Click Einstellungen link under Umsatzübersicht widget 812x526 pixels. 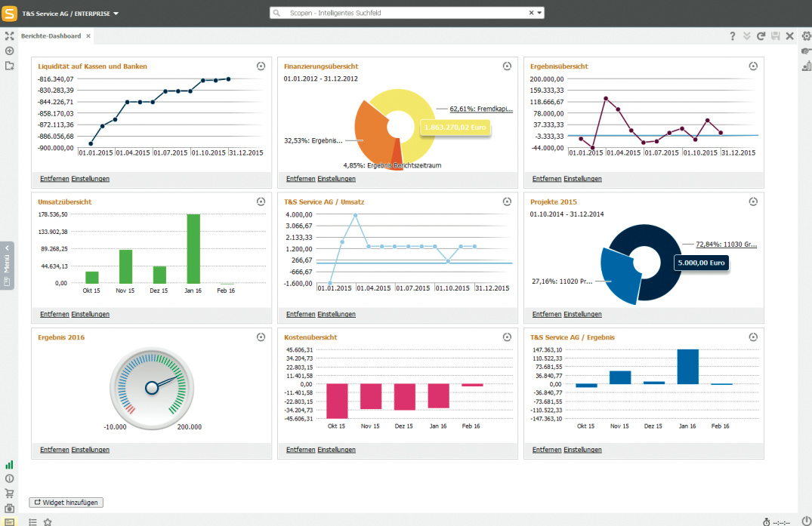point(91,314)
